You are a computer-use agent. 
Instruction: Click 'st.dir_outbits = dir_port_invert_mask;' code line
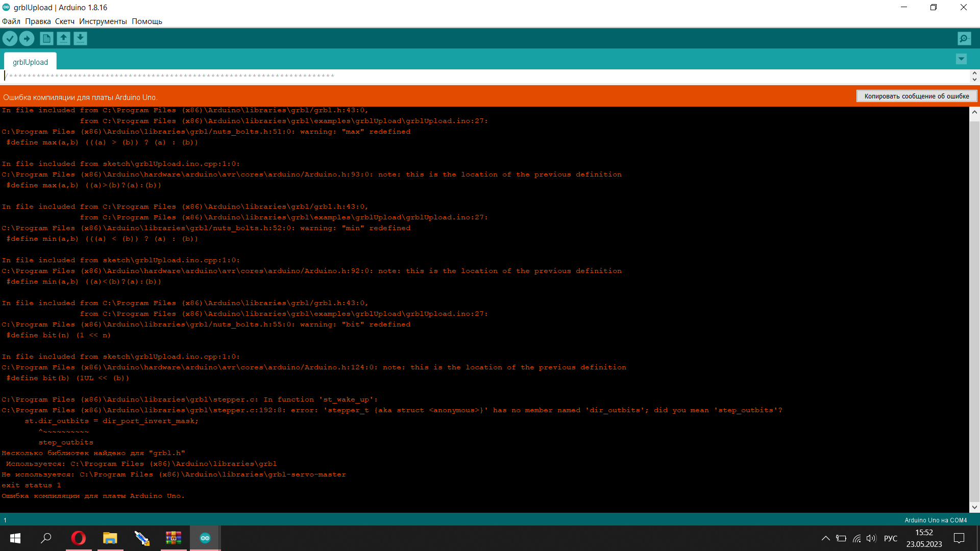(x=111, y=421)
